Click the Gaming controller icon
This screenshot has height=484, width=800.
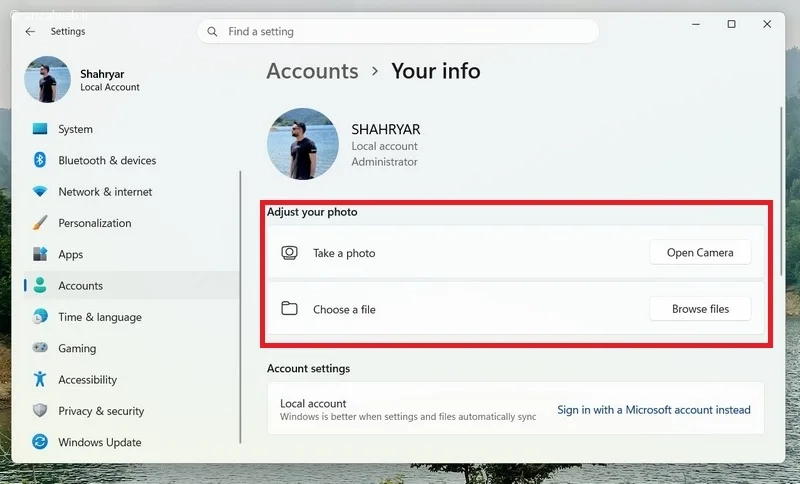coord(40,348)
